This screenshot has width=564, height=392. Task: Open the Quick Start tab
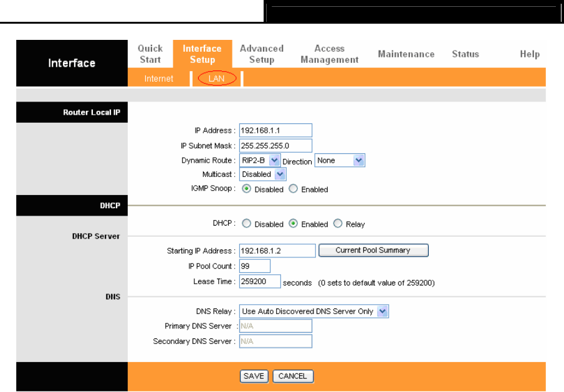click(x=150, y=54)
